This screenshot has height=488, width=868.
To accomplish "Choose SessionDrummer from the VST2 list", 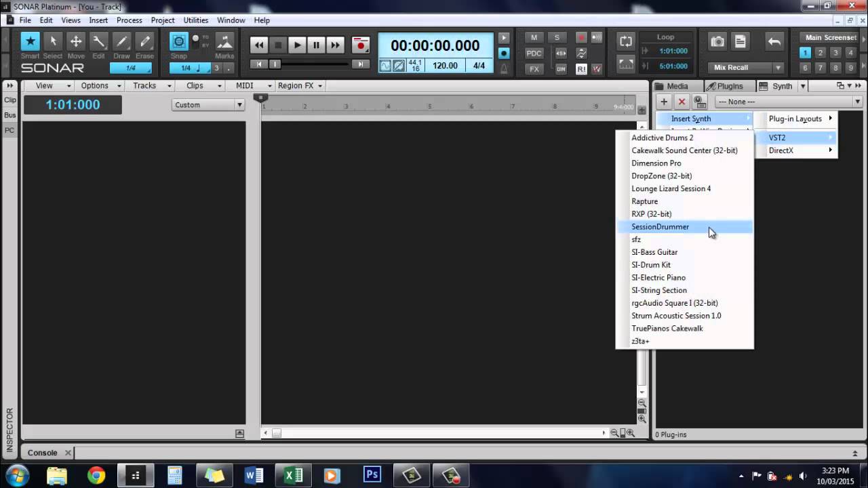I will tap(685, 226).
